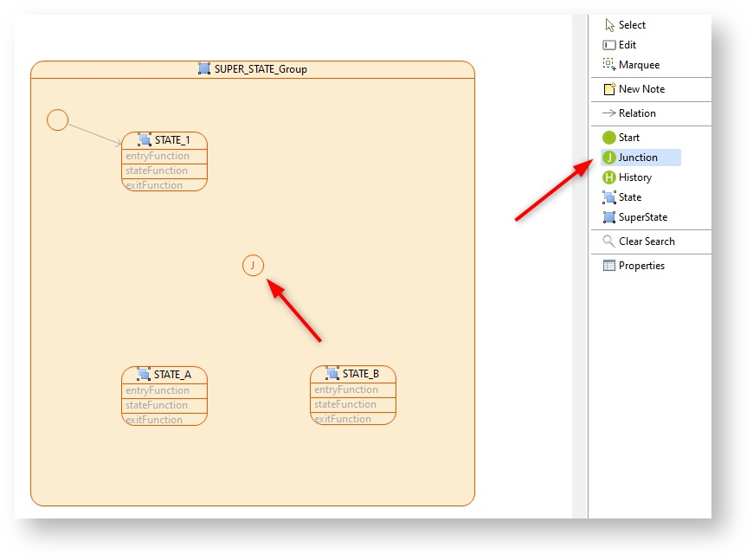
Task: Select the Select arrow tool
Action: click(x=631, y=25)
